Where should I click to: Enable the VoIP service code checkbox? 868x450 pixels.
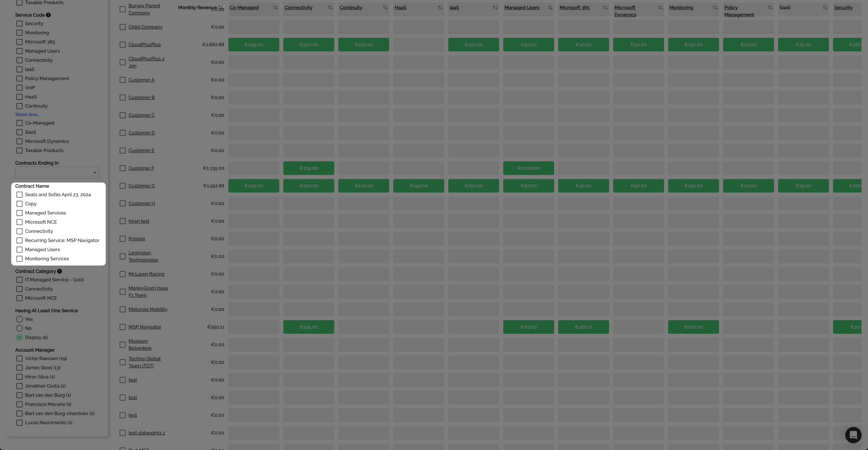(20, 88)
